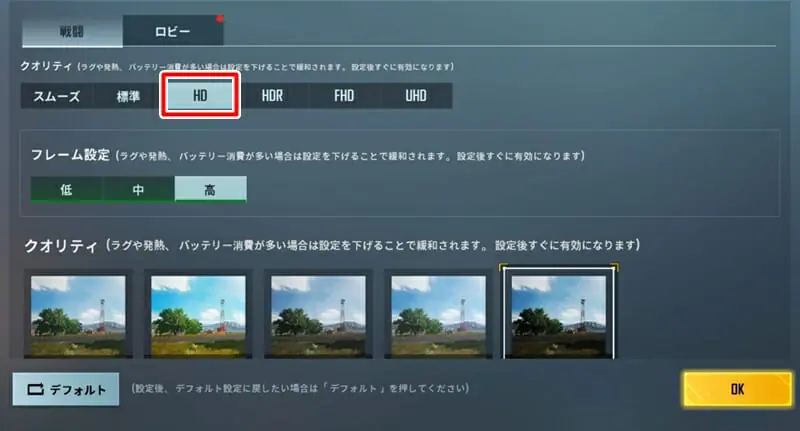Enable the UHD quality option
The height and width of the screenshot is (431, 800).
tap(416, 96)
